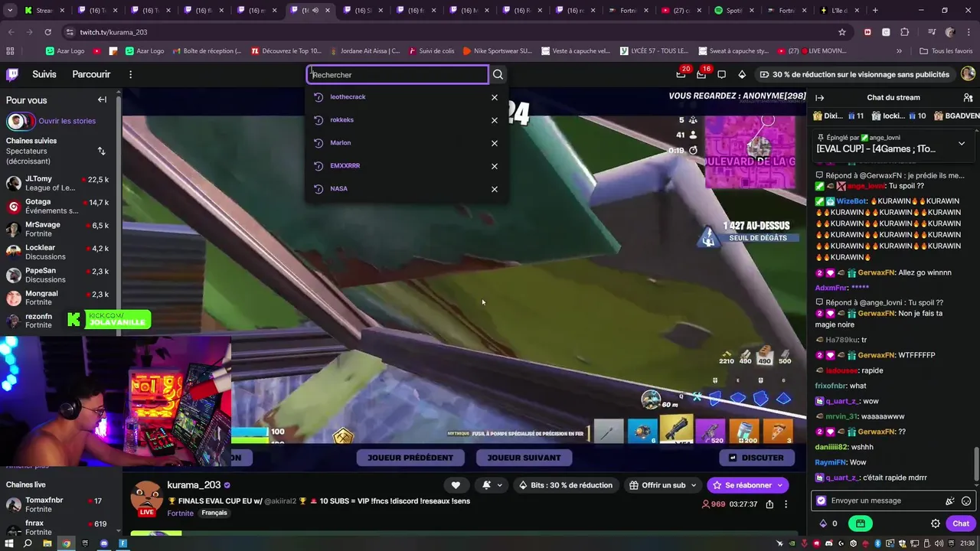Click the green channel points chest
Screen dimensions: 980x551
tap(861, 523)
